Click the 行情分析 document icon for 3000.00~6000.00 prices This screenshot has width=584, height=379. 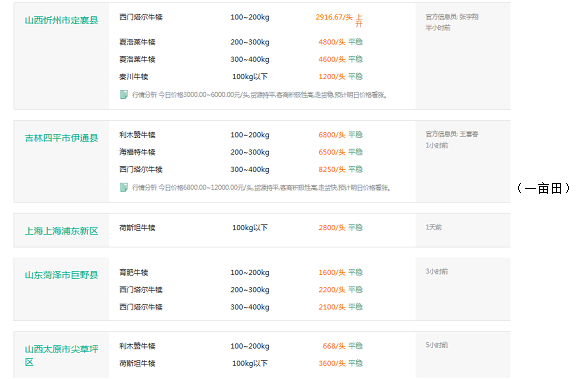(x=124, y=95)
